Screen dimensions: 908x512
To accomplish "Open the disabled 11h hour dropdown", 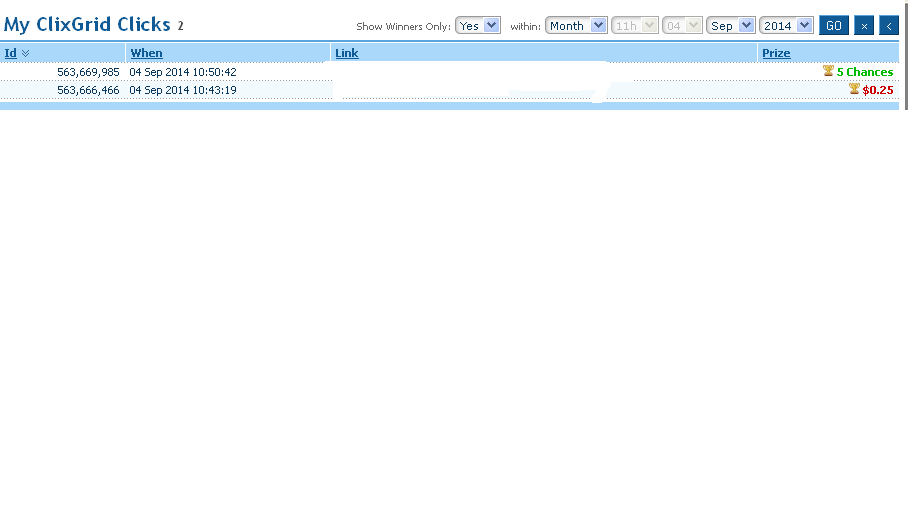I will coord(635,25).
